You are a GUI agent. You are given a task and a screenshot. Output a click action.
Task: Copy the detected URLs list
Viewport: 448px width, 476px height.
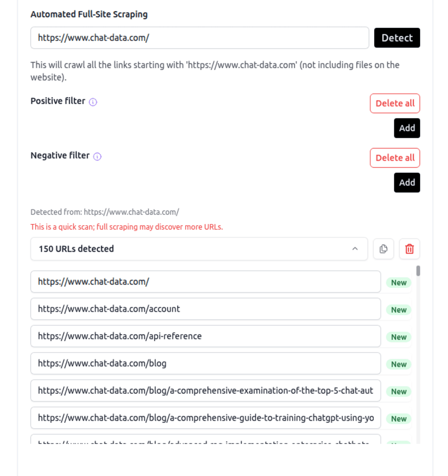tap(383, 249)
